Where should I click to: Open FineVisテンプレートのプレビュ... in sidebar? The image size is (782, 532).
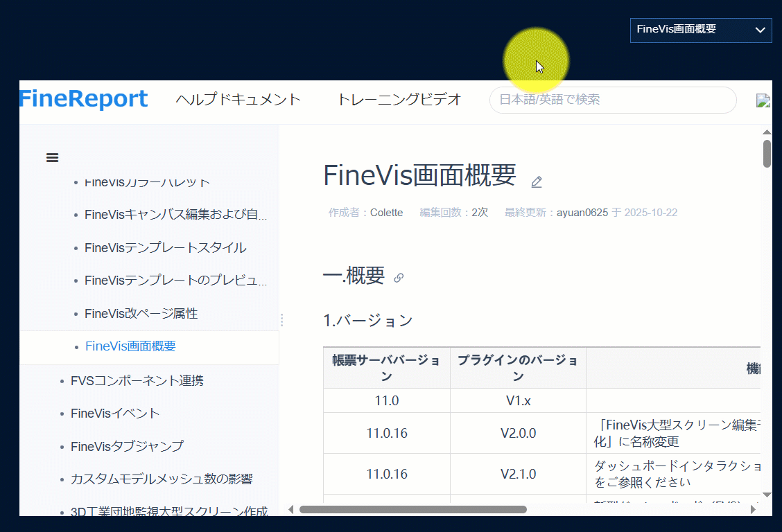click(175, 281)
